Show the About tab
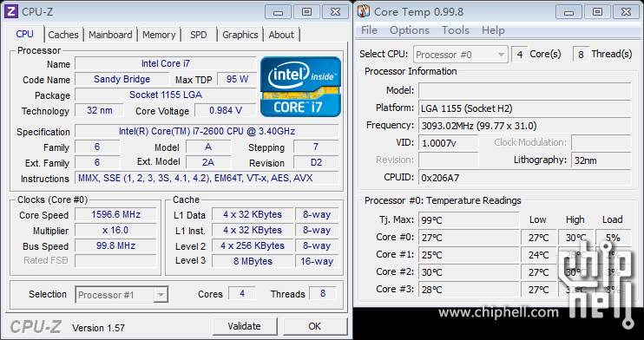Viewport: 644px width, 340px height. [x=281, y=35]
